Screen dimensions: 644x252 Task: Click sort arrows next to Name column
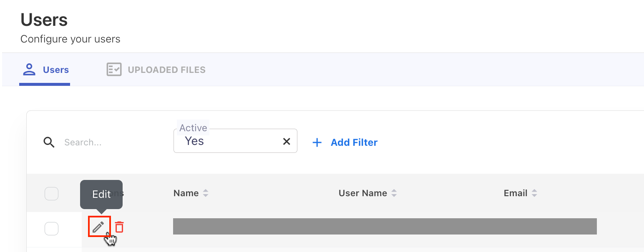205,193
